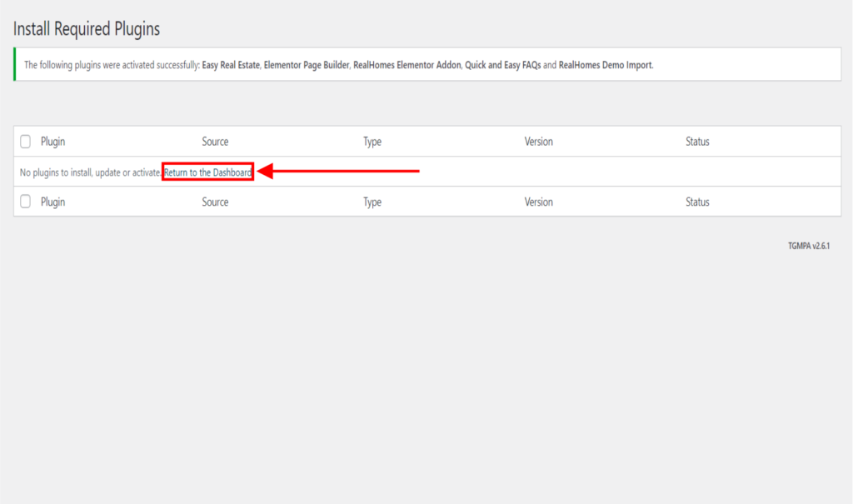The height and width of the screenshot is (504, 853).
Task: Tick the select-all checkbox in the table footer
Action: coord(25,202)
